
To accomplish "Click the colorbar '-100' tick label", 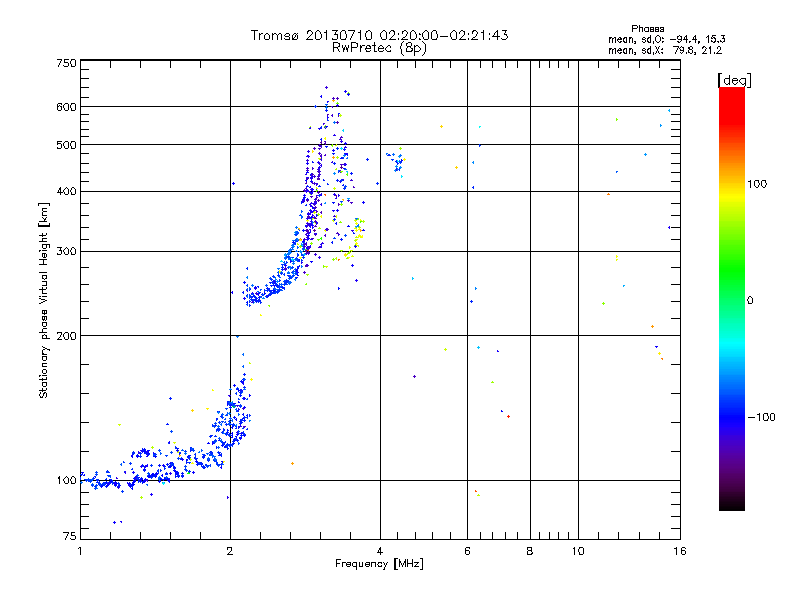I will [761, 417].
